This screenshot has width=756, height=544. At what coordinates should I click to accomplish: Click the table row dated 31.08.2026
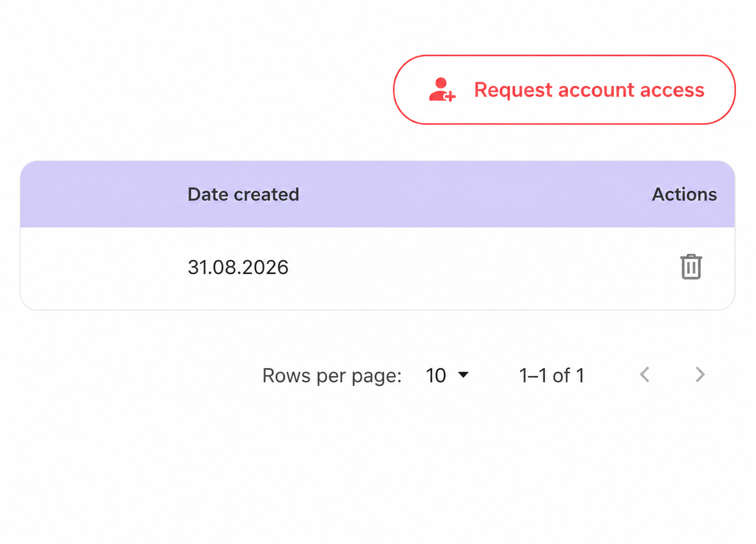pyautogui.click(x=377, y=268)
